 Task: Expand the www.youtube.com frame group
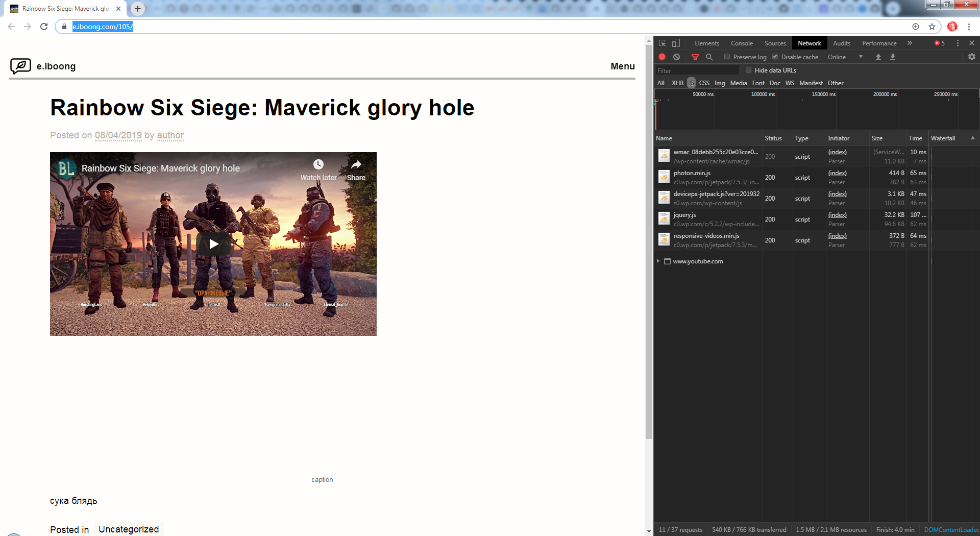[658, 261]
